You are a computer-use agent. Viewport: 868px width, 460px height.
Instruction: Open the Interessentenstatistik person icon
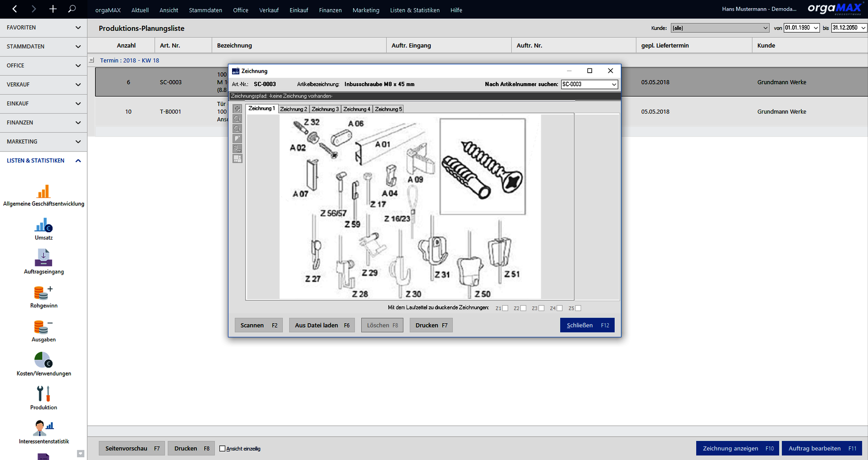pos(44,428)
